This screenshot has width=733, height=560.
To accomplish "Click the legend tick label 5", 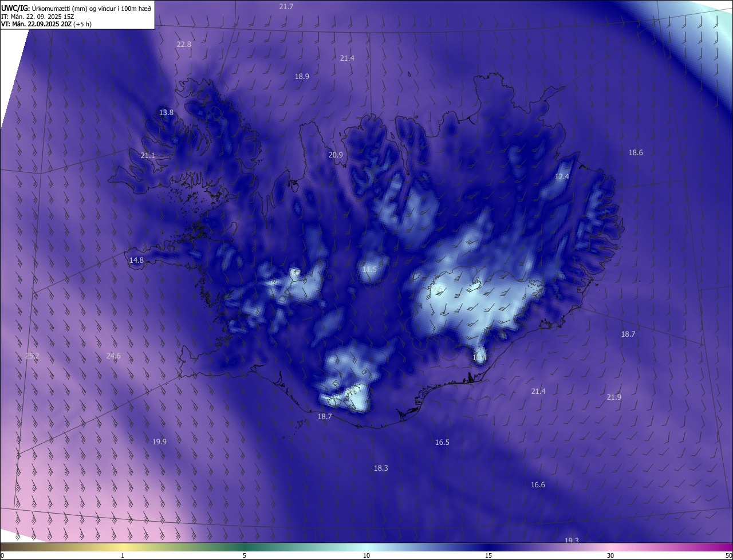I will coord(245,555).
